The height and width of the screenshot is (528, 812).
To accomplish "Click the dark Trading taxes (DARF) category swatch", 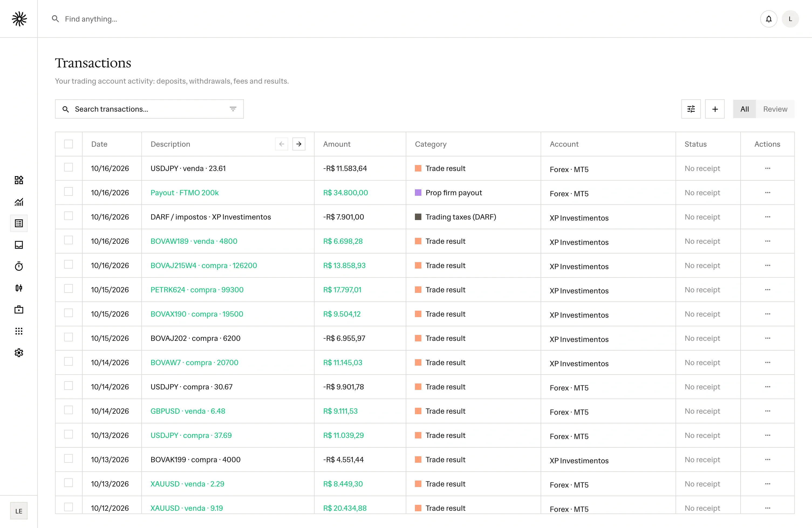I will click(418, 217).
